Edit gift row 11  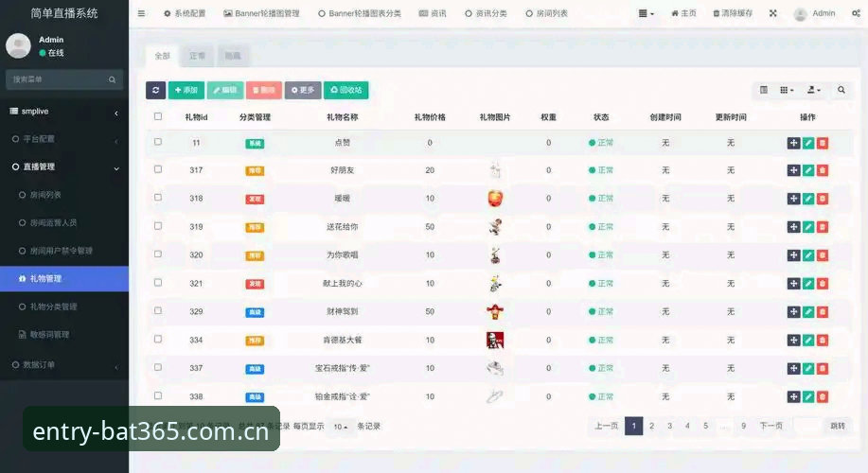pos(808,143)
